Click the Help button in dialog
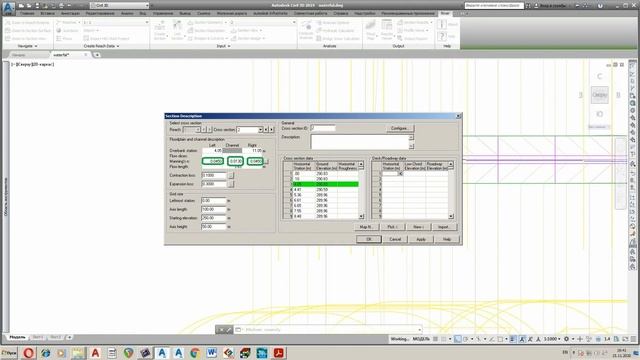Viewport: 640px width, 360px height. click(x=447, y=239)
